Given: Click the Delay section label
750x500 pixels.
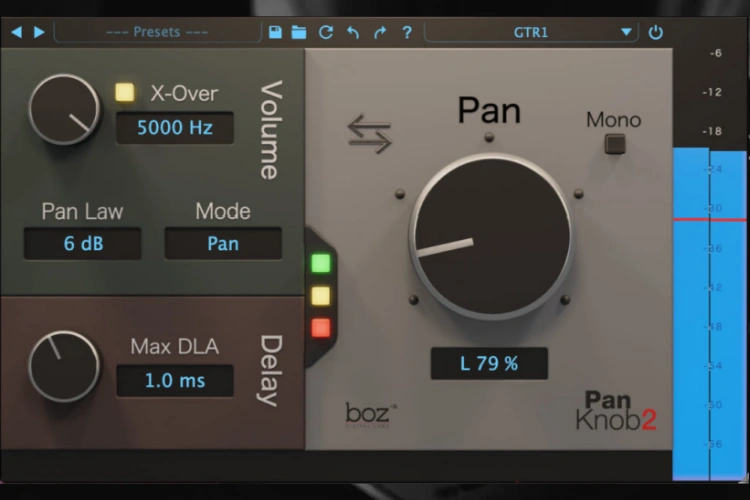Looking at the screenshot, I should (x=271, y=371).
